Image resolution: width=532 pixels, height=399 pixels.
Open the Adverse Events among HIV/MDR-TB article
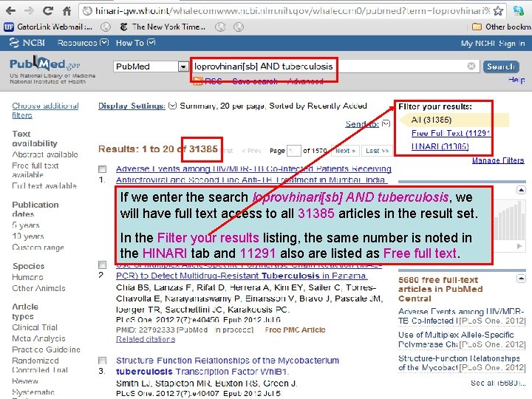coord(253,174)
